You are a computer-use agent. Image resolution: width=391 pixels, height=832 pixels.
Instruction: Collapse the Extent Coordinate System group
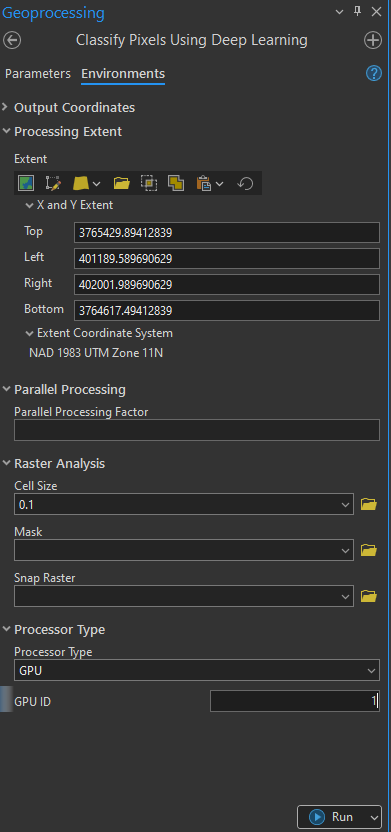point(29,333)
